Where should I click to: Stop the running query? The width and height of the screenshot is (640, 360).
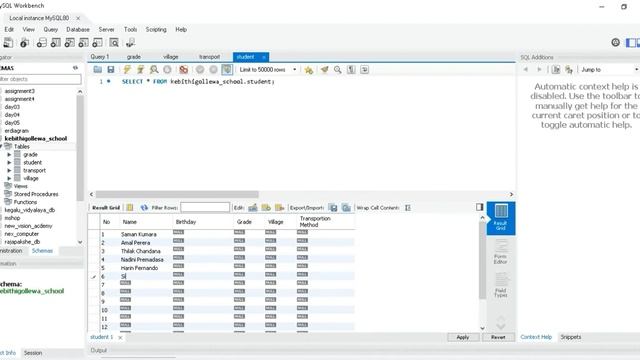[x=167, y=69]
